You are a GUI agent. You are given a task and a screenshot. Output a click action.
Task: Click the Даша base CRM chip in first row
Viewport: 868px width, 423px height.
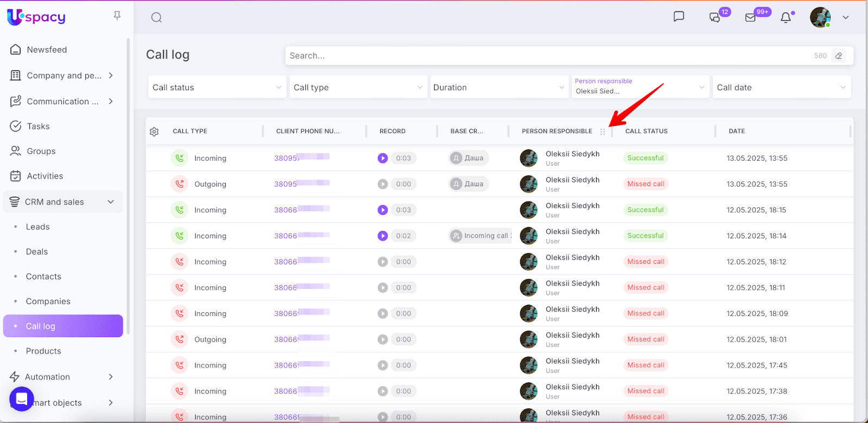[469, 158]
